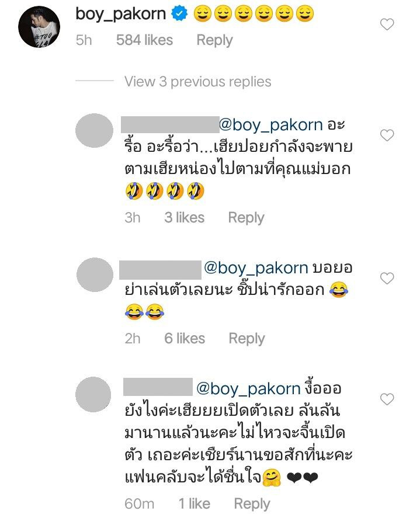Screen dimensions: 420x518
Task: Reply to the comment with 3 likes
Action: click(246, 218)
